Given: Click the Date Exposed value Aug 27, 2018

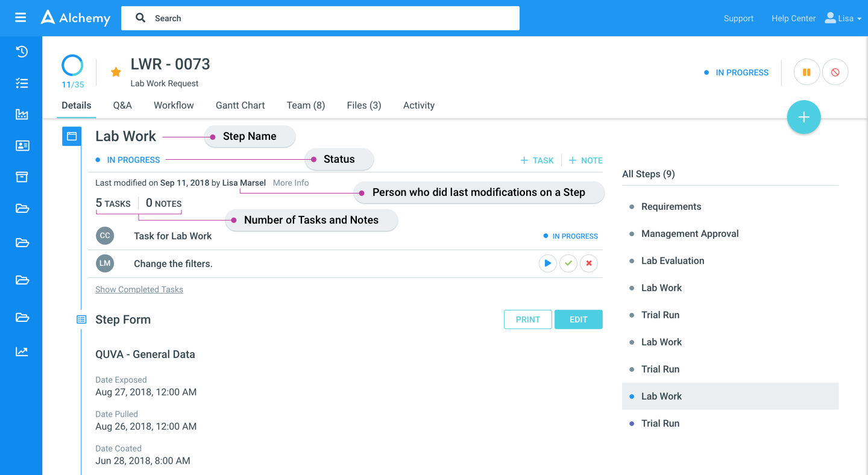Looking at the screenshot, I should 146,392.
